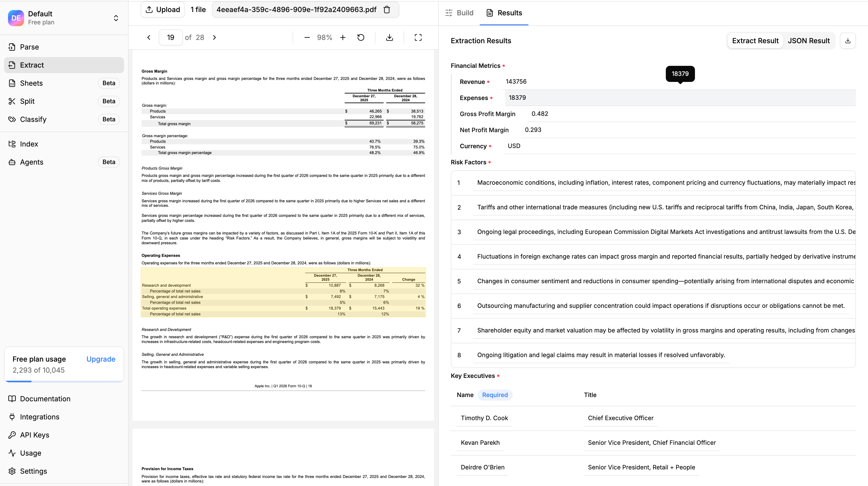Open the Build tab

(x=459, y=13)
